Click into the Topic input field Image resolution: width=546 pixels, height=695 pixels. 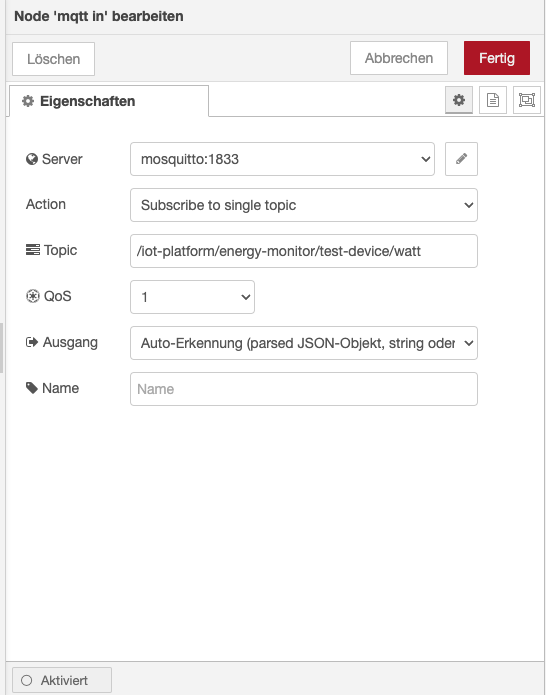tap(304, 251)
